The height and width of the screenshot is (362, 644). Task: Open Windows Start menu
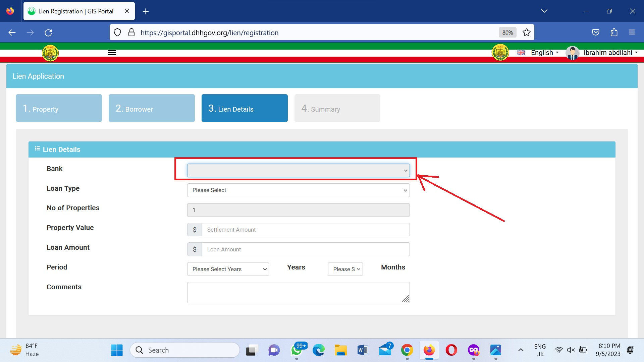pyautogui.click(x=117, y=350)
